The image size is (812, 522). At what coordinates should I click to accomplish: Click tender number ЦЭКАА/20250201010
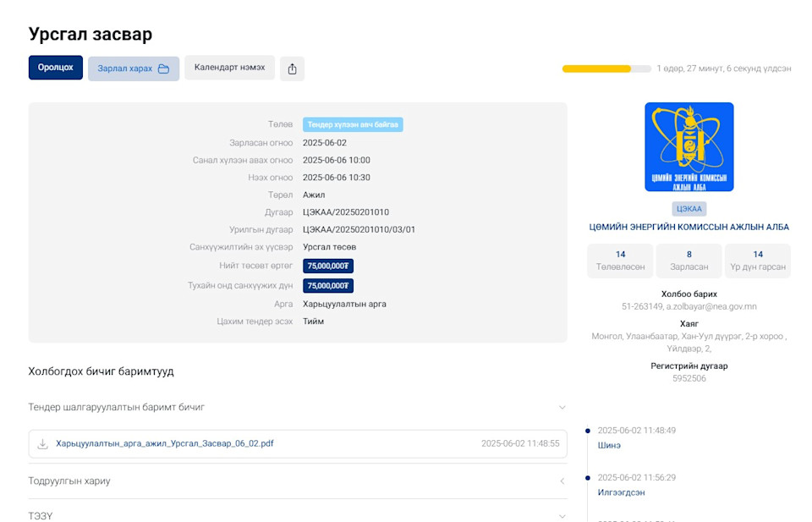click(346, 212)
